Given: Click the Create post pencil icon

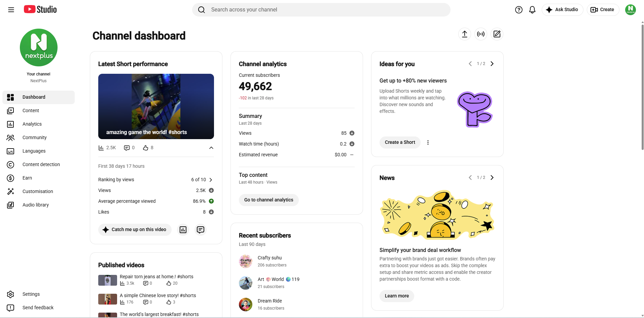Looking at the screenshot, I should click(497, 34).
